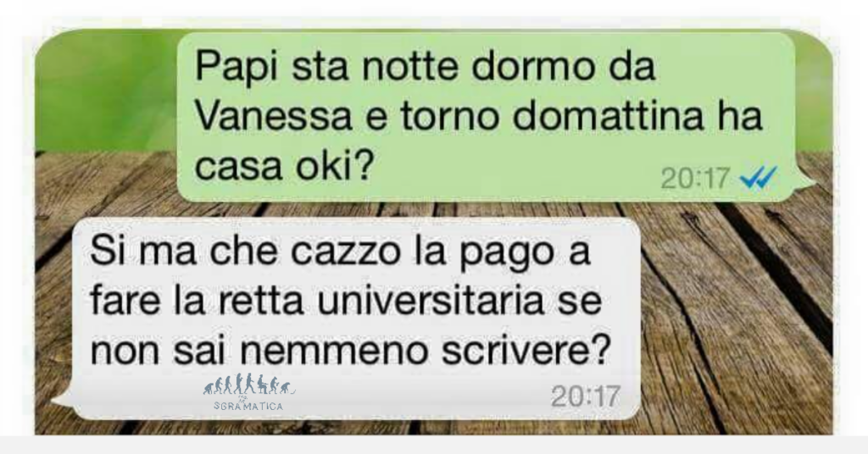Click the word "Vanessa" in green message
The image size is (868, 454).
tap(274, 116)
